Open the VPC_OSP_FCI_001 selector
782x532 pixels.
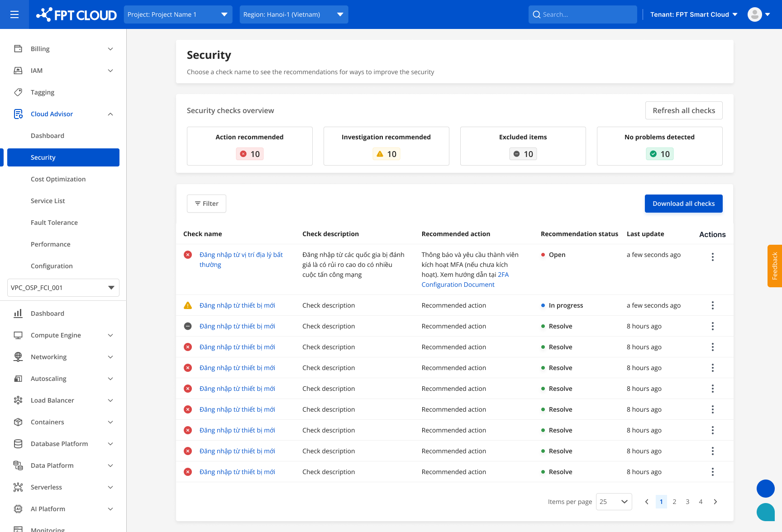63,288
